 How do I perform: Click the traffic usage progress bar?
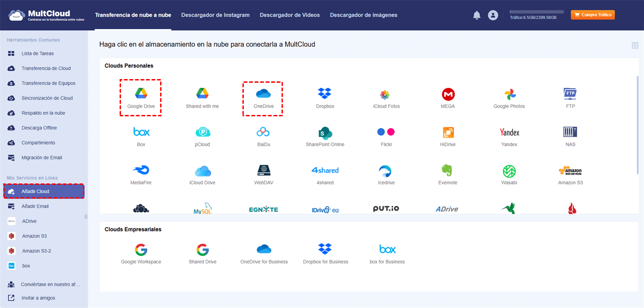pyautogui.click(x=537, y=11)
